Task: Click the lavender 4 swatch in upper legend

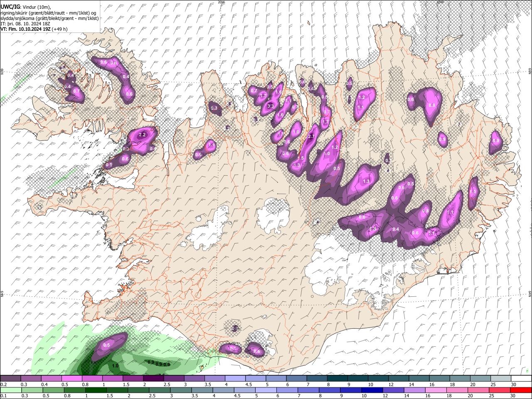Action: pyautogui.click(x=235, y=379)
